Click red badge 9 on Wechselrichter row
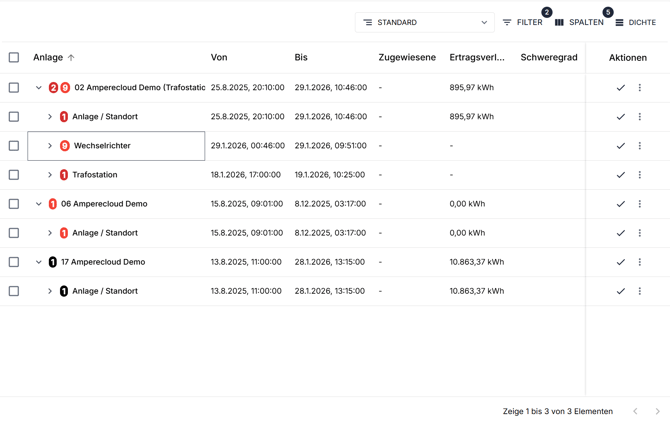This screenshot has height=423, width=670. (65, 146)
